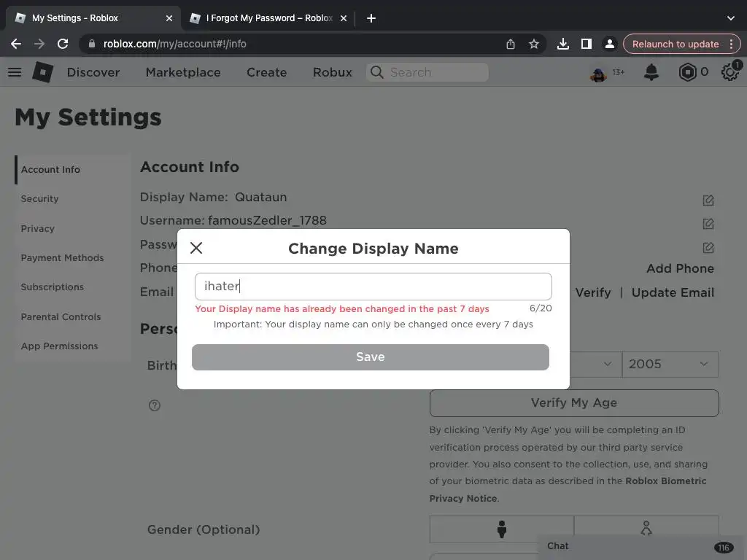The height and width of the screenshot is (560, 747).
Task: Toggle the browser side panel icon
Action: pos(586,44)
